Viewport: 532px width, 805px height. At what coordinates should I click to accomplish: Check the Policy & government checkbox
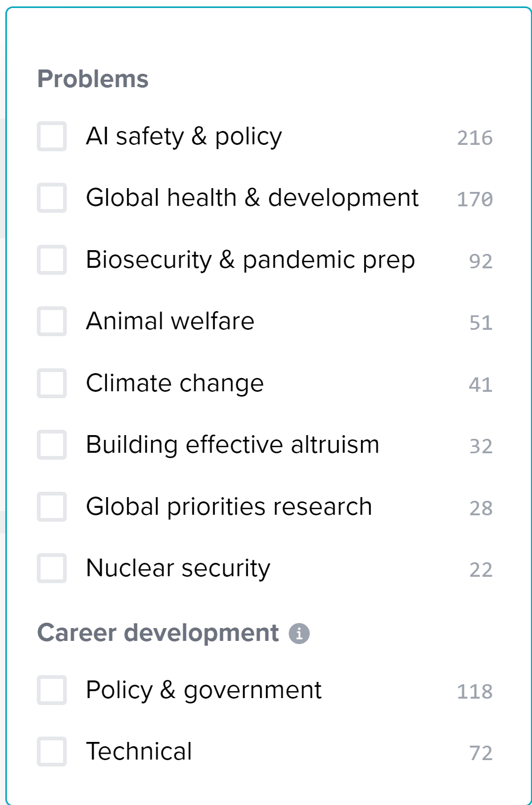click(52, 690)
